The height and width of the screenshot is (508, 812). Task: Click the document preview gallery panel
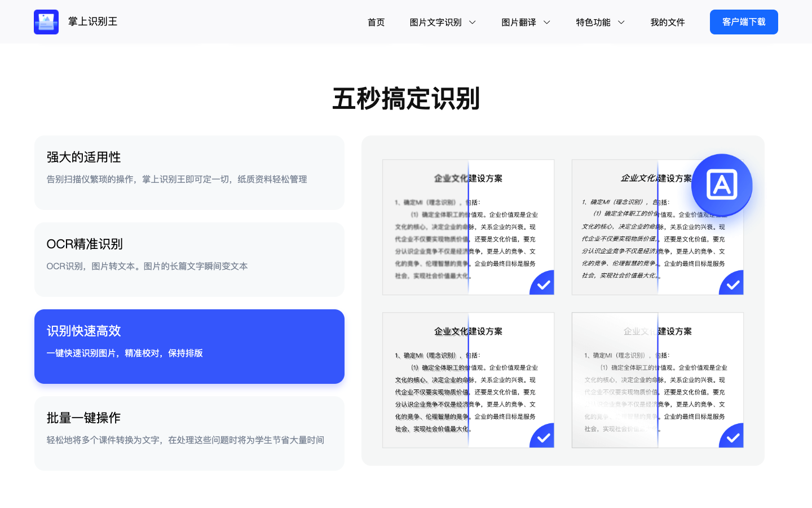pos(563,301)
